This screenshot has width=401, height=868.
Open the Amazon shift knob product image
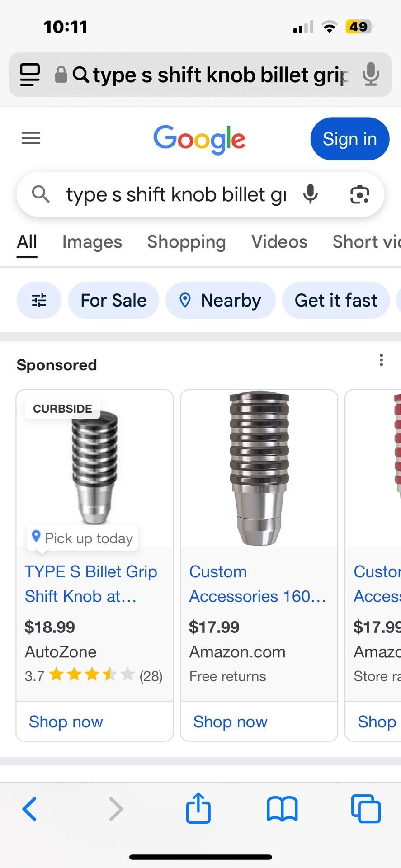pyautogui.click(x=259, y=468)
